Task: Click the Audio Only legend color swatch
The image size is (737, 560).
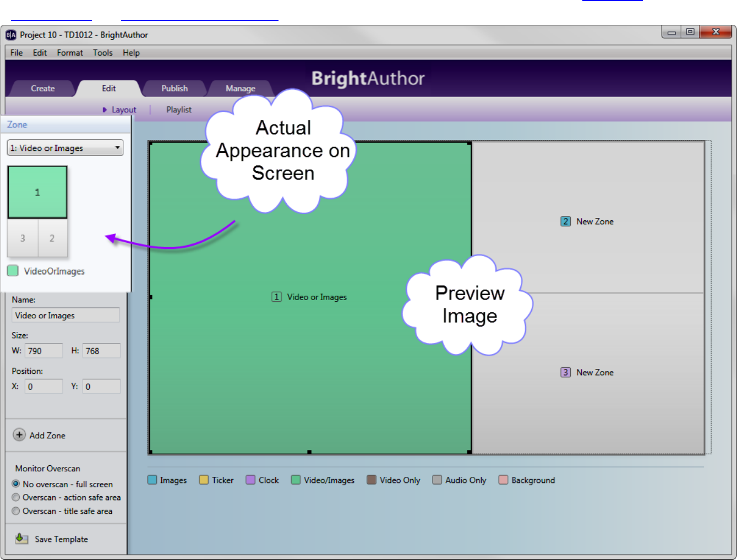Action: click(x=437, y=480)
